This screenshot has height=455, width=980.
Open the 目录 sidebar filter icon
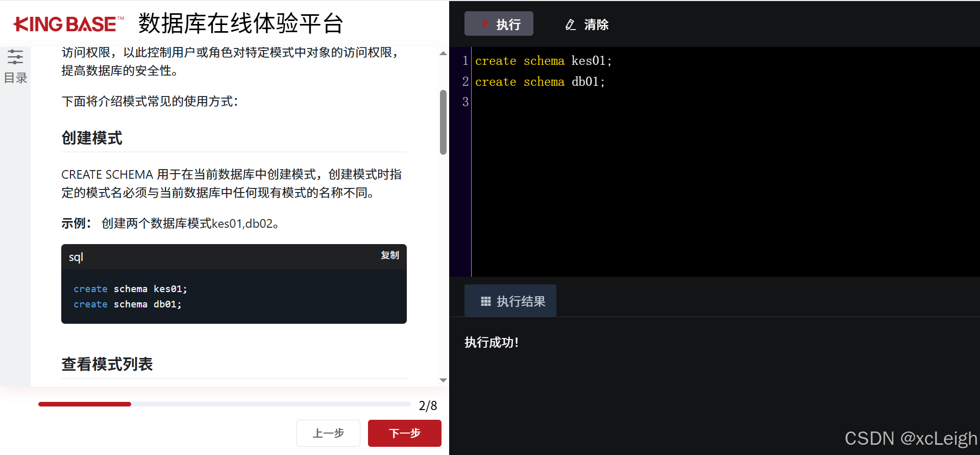[x=15, y=57]
